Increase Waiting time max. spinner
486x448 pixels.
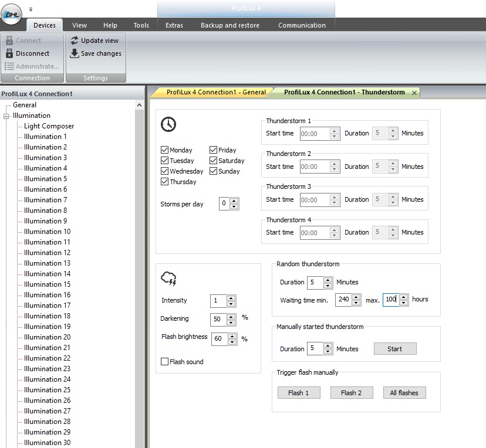404,297
